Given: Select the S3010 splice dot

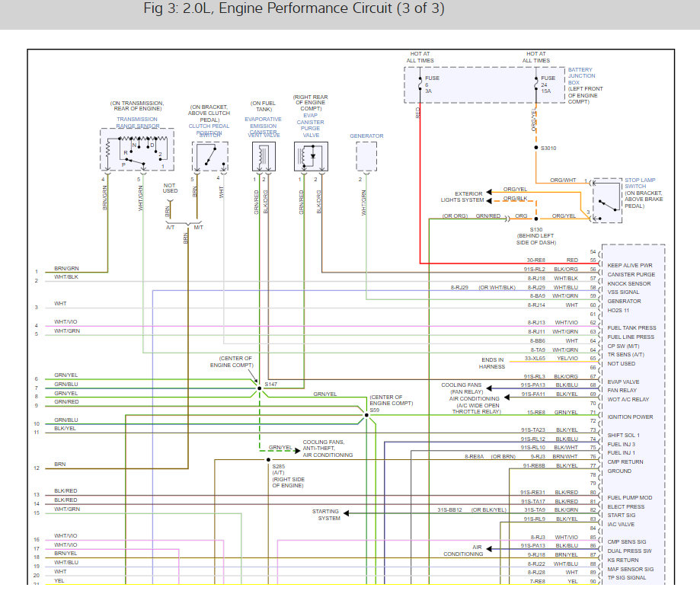Looking at the screenshot, I should point(536,148).
